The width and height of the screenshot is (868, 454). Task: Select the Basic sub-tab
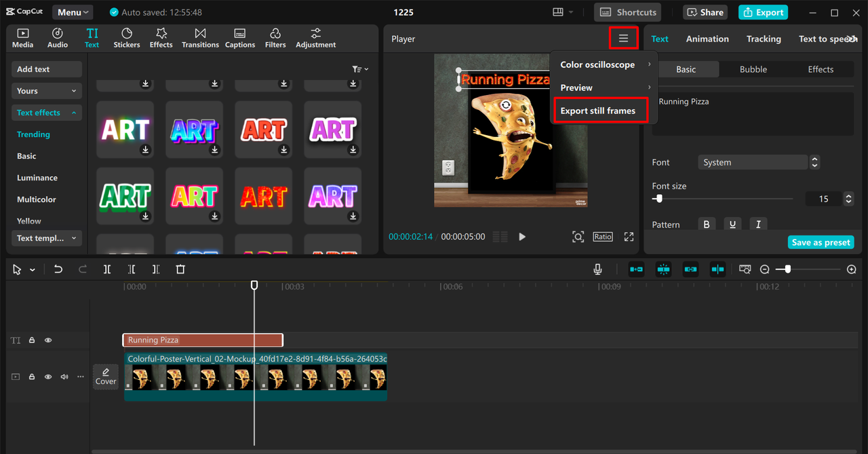click(x=686, y=69)
